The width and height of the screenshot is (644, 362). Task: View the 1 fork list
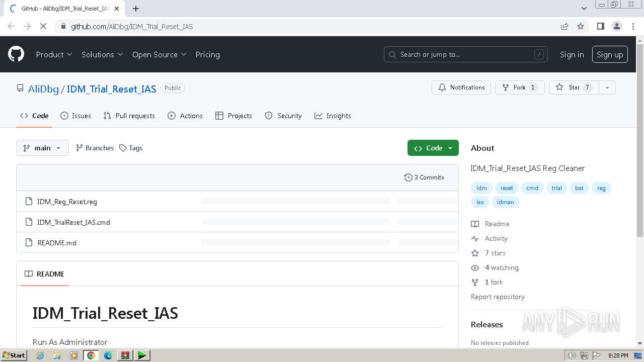(487, 282)
